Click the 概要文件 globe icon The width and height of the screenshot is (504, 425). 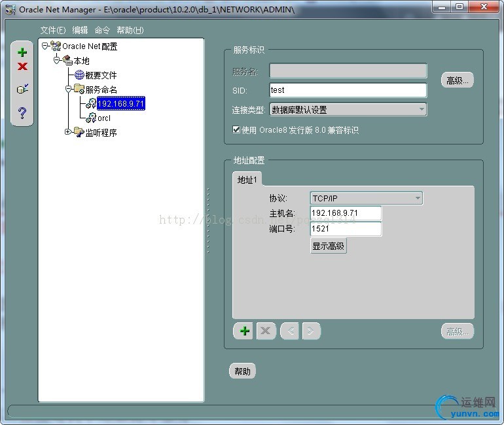tap(79, 75)
